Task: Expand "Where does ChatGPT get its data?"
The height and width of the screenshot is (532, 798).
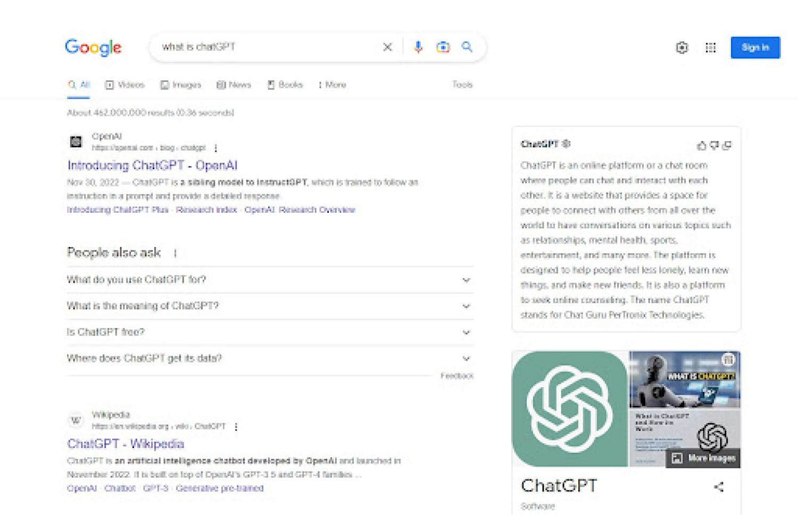Action: (x=270, y=358)
